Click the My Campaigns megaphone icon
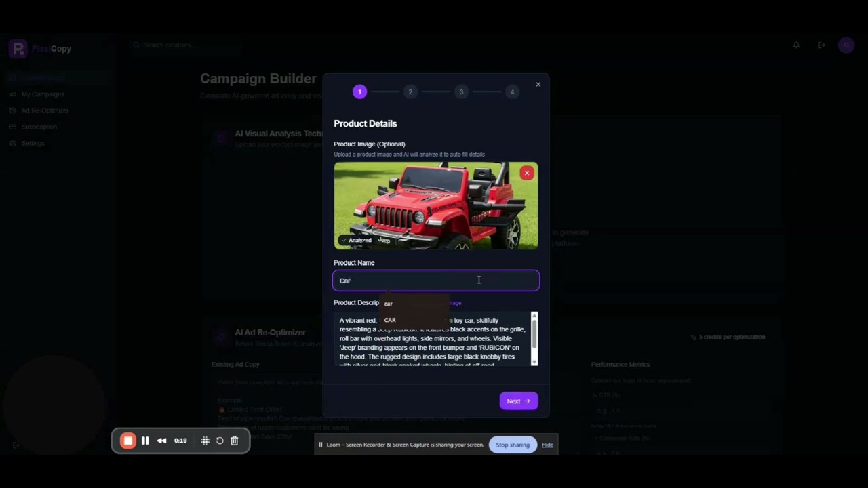This screenshot has width=868, height=488. click(13, 94)
